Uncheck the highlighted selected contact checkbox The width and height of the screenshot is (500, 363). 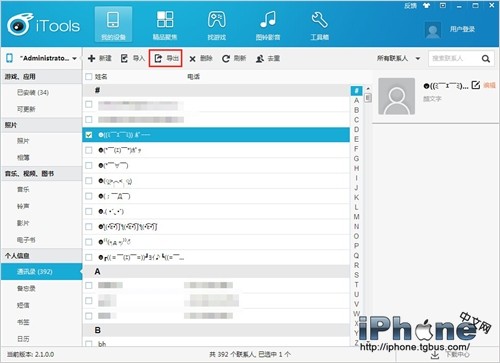89,135
